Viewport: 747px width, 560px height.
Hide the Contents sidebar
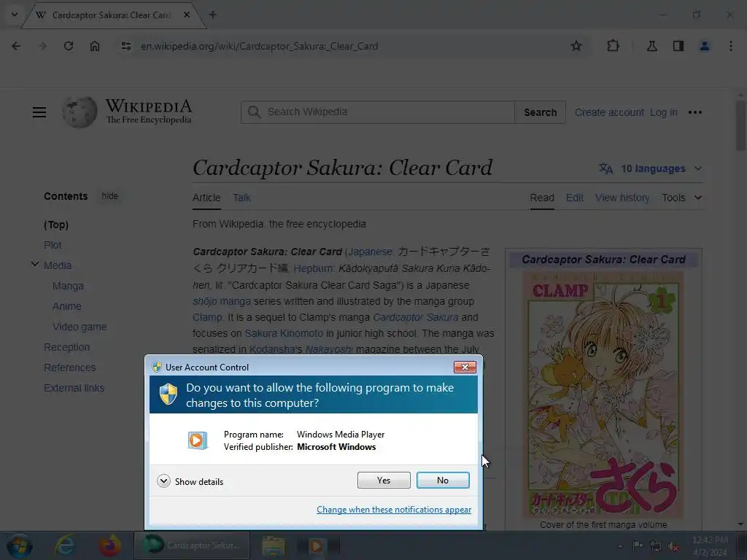coord(109,196)
